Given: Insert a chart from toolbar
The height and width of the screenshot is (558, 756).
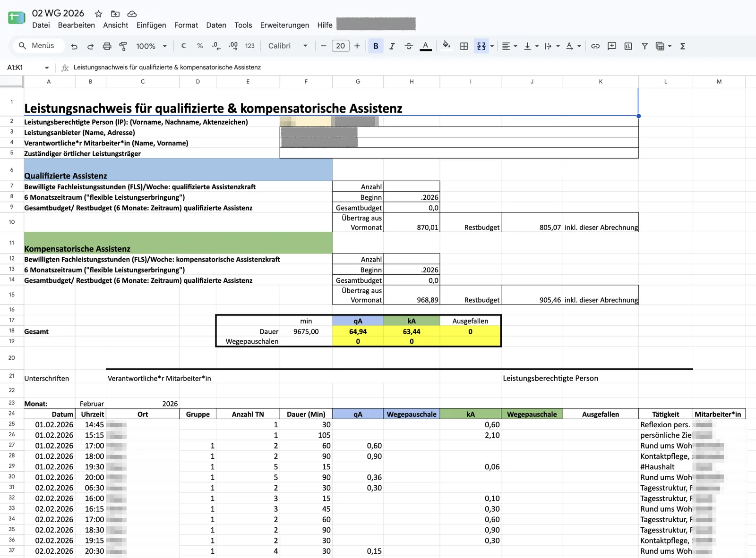Looking at the screenshot, I should pos(628,46).
